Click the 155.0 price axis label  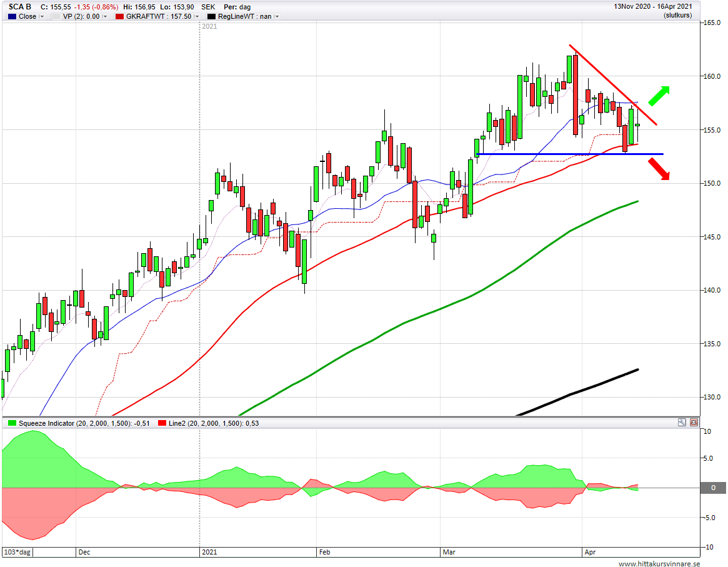coord(712,130)
